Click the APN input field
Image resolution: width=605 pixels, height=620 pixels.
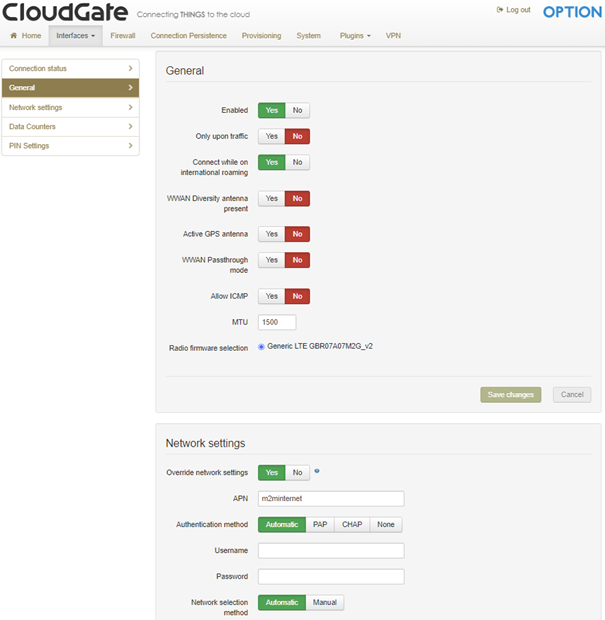pyautogui.click(x=331, y=498)
